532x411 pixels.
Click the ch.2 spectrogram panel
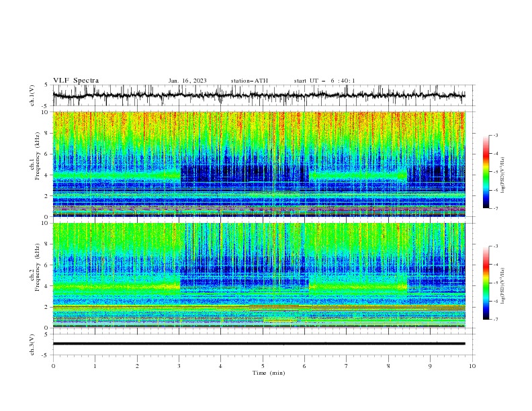(259, 275)
